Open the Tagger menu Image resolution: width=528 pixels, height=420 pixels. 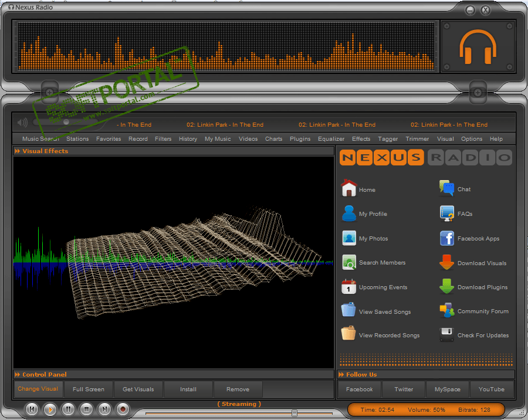tap(388, 139)
